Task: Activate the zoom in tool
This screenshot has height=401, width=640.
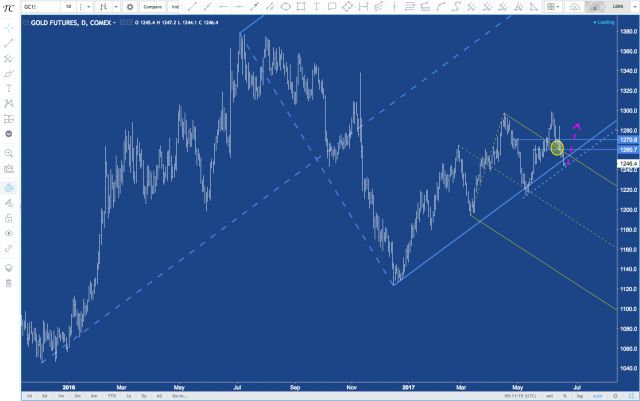Action: pyautogui.click(x=9, y=154)
